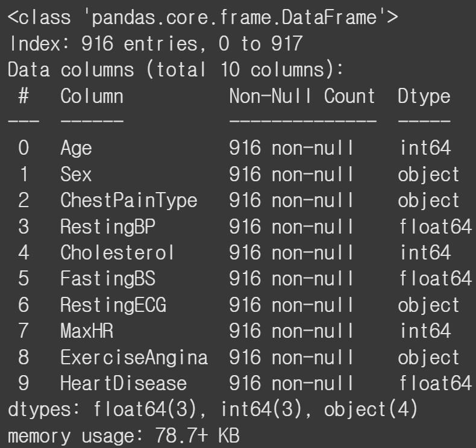
Task: Click '916 non-null' in the MaxHR row
Action: (291, 331)
